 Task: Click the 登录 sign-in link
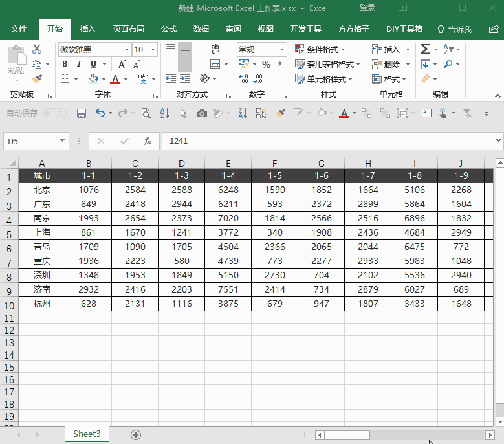pos(367,8)
